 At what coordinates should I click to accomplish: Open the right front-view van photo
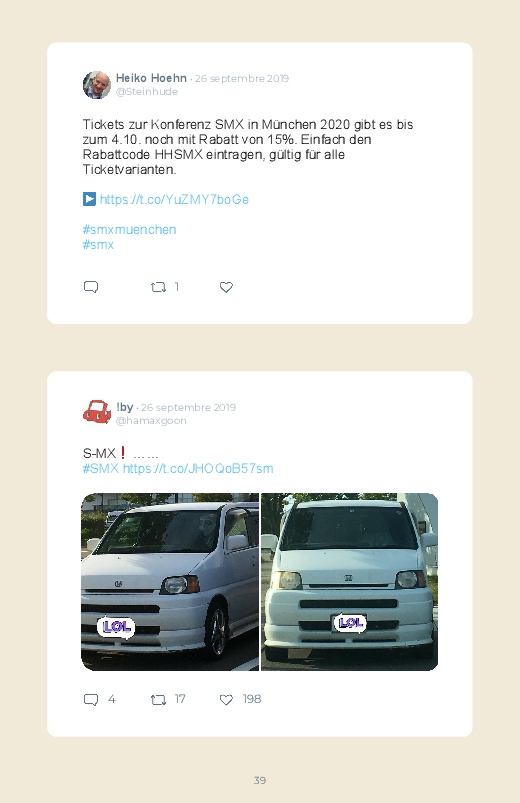(350, 582)
